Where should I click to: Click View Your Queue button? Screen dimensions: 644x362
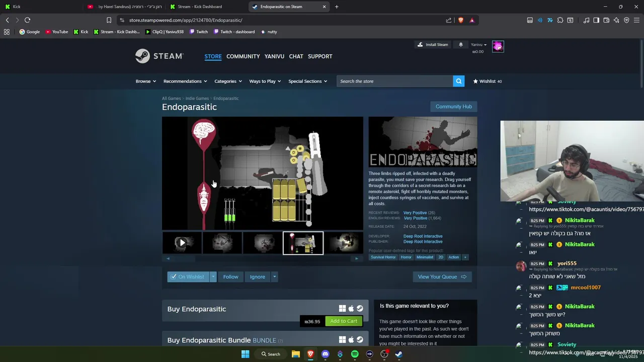coord(442,277)
